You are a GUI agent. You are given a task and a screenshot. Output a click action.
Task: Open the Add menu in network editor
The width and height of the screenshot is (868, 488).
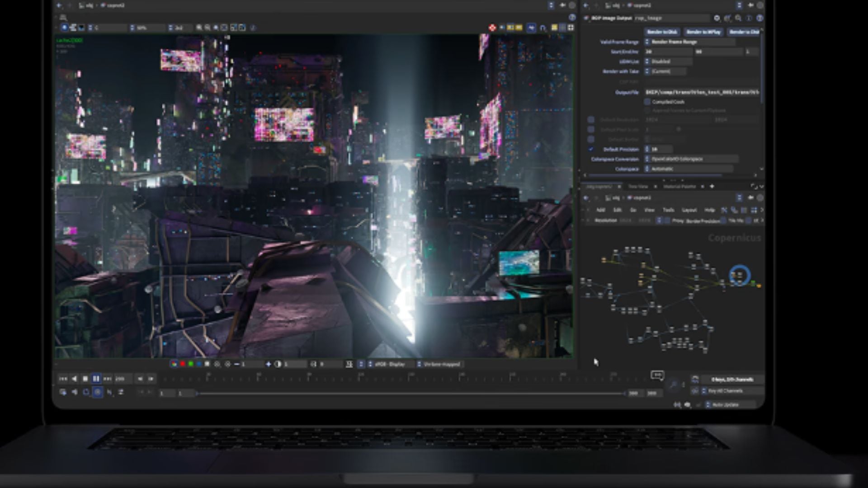(601, 210)
